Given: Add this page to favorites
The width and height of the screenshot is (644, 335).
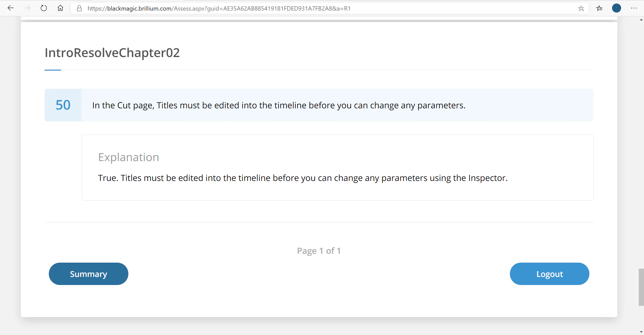Looking at the screenshot, I should 581,9.
